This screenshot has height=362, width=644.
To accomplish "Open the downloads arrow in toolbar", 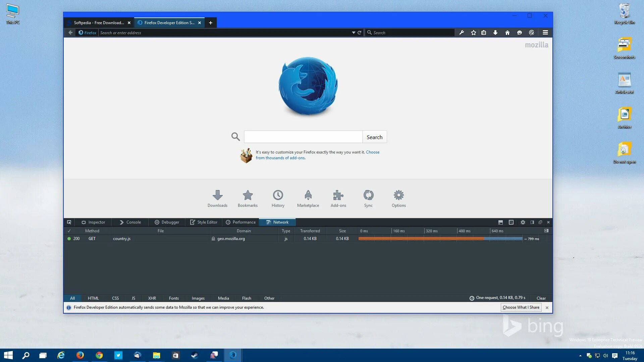I will click(495, 33).
